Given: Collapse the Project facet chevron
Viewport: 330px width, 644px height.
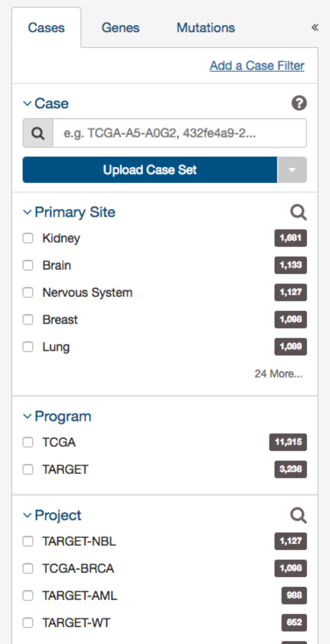Looking at the screenshot, I should (28, 515).
